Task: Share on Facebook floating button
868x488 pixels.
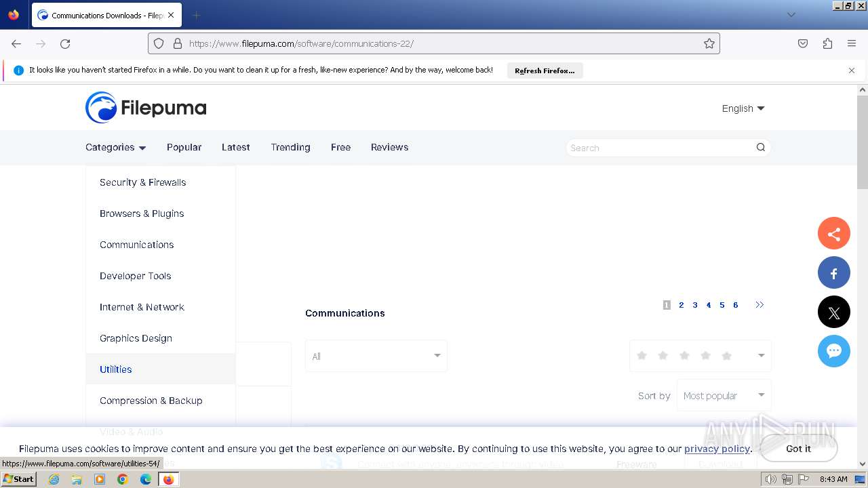Action: [834, 273]
